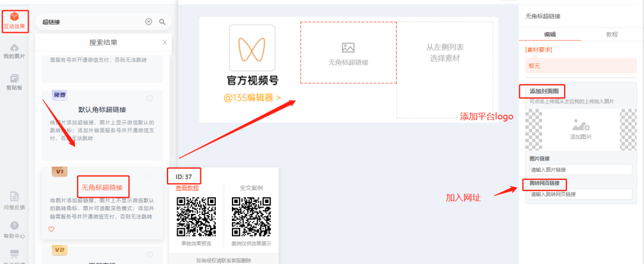
Task: Click the 从左侧列表选择素材 placeholder area
Action: coord(445,70)
